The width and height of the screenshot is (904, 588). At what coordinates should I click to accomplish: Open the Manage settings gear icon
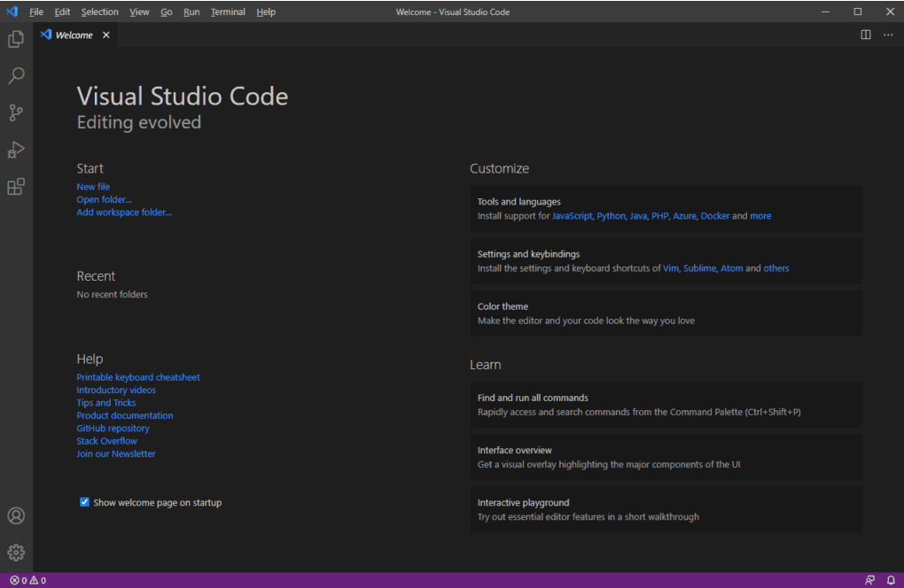tap(15, 552)
